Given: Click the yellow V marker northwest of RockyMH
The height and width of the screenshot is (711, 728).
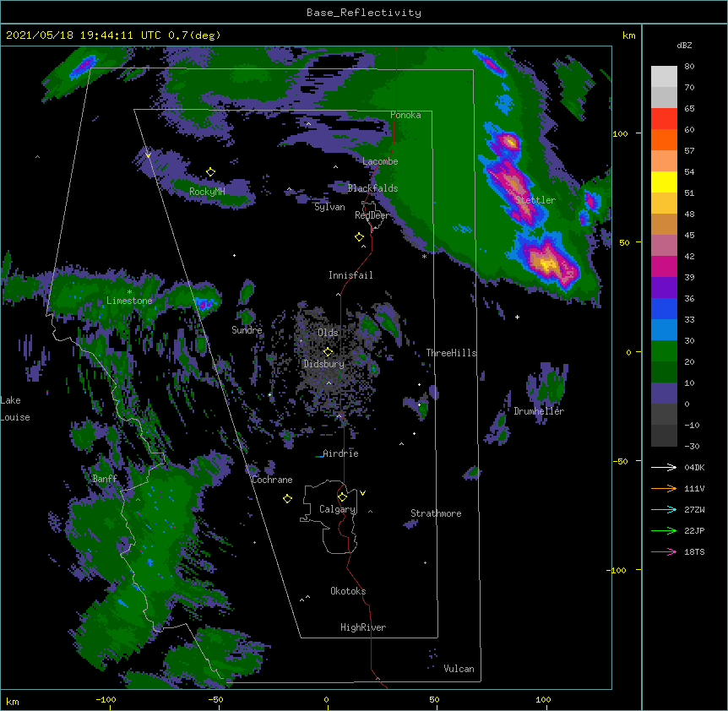Looking at the screenshot, I should click(x=148, y=155).
